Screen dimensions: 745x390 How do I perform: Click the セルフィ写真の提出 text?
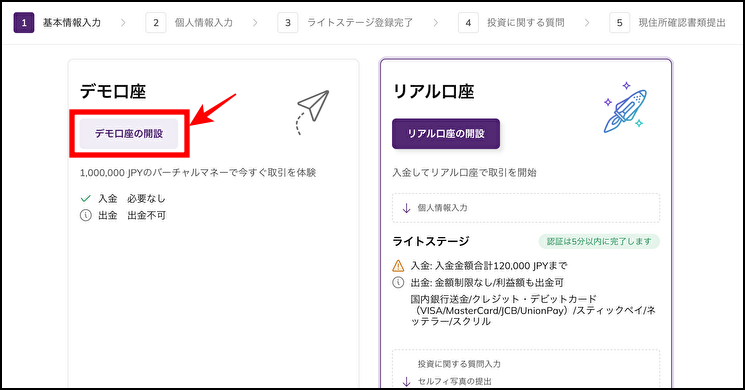[455, 381]
